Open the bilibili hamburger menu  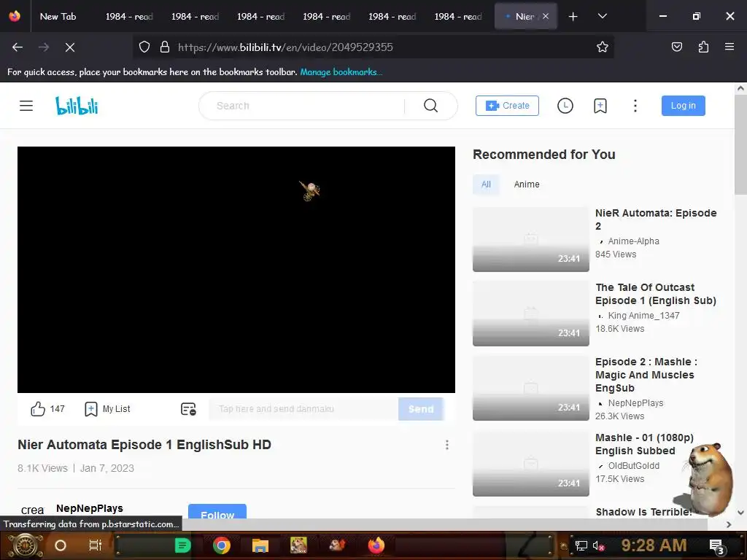[26, 106]
